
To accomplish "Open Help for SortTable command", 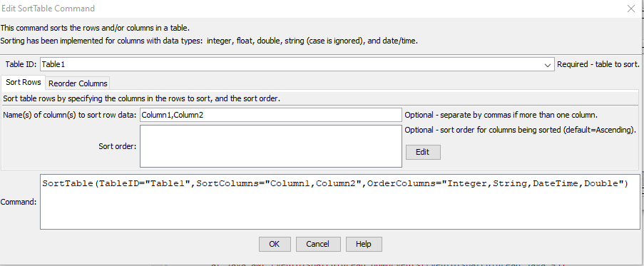I will (x=364, y=244).
